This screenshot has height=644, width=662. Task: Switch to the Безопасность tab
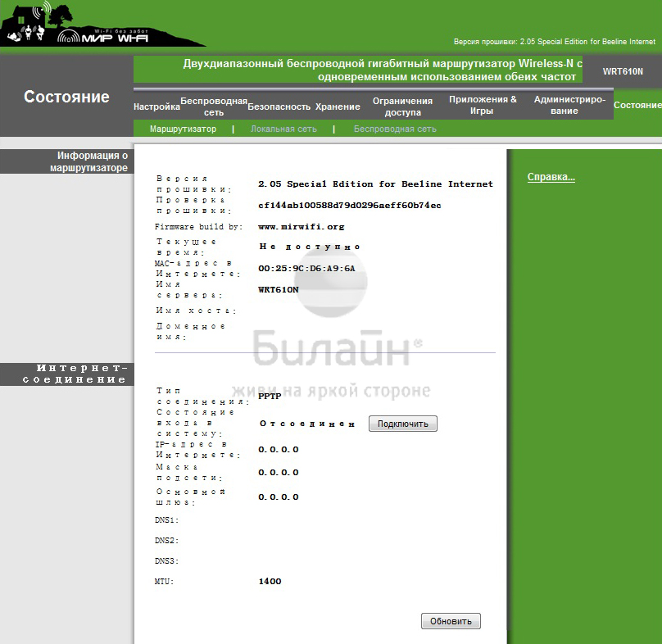coord(279,107)
